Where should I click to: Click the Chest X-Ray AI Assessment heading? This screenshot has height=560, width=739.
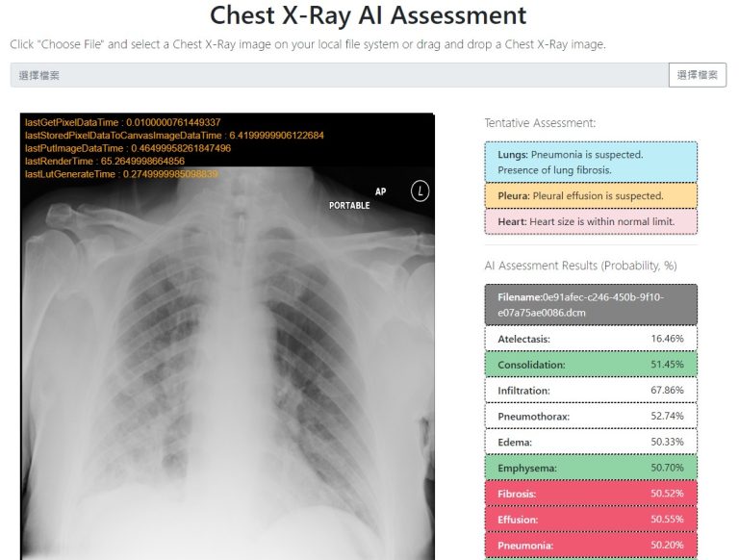(x=369, y=15)
